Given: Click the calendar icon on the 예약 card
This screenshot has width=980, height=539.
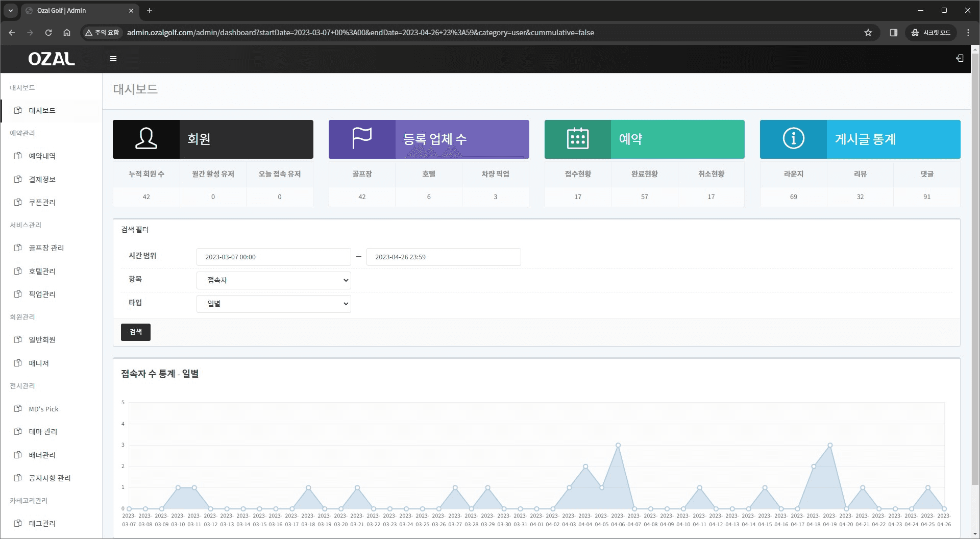Looking at the screenshot, I should pos(577,138).
